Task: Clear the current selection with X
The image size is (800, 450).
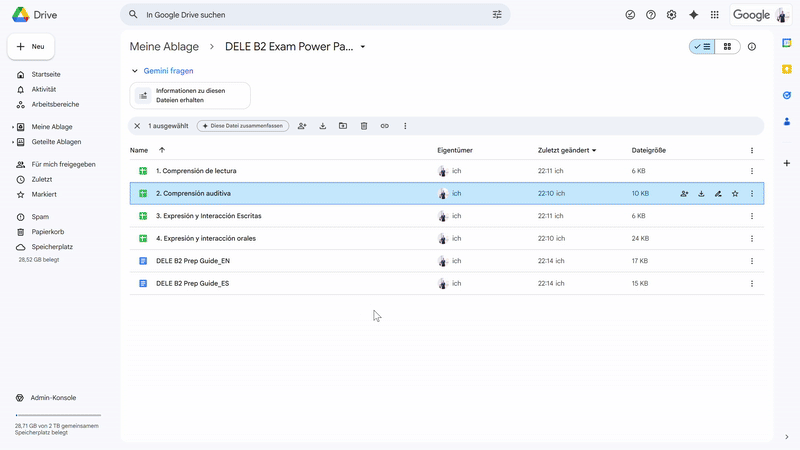Action: [x=137, y=126]
